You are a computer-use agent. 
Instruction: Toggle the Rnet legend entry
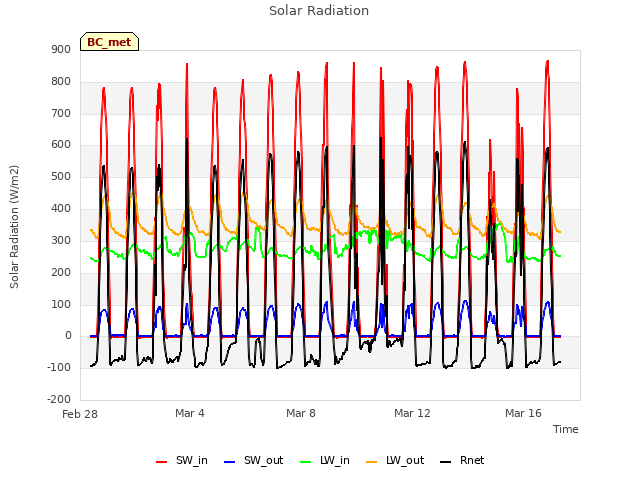point(462,461)
